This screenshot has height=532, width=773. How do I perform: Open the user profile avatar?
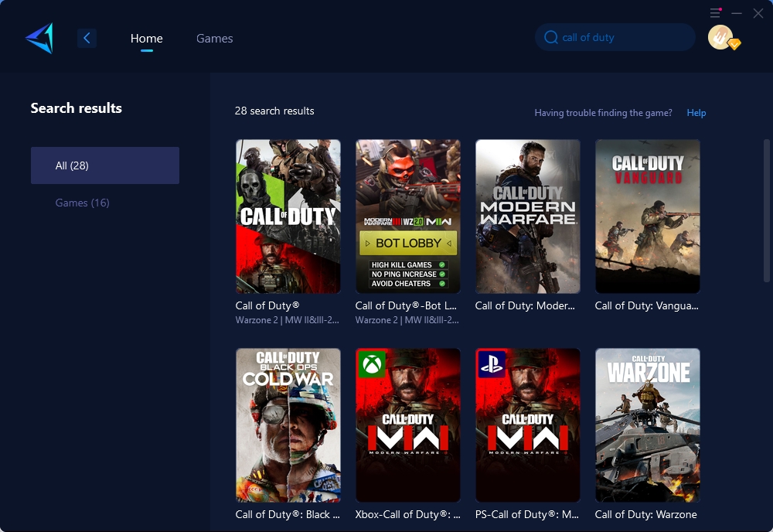click(720, 37)
